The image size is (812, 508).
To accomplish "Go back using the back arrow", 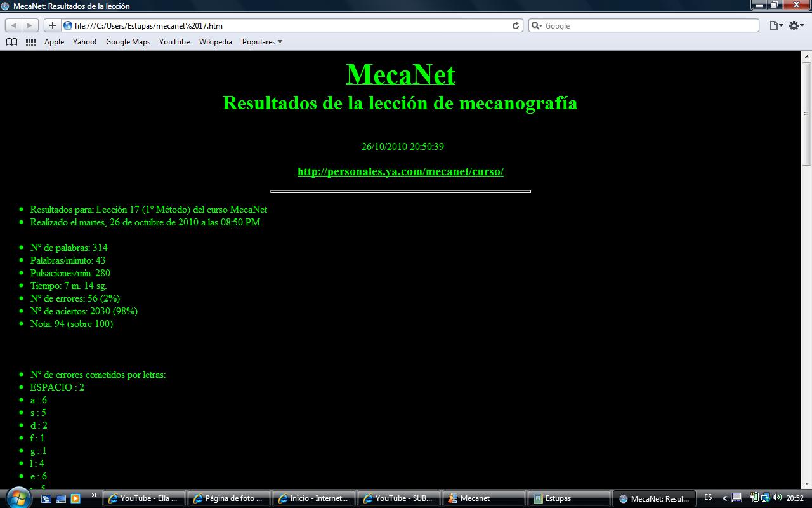I will pos(14,25).
